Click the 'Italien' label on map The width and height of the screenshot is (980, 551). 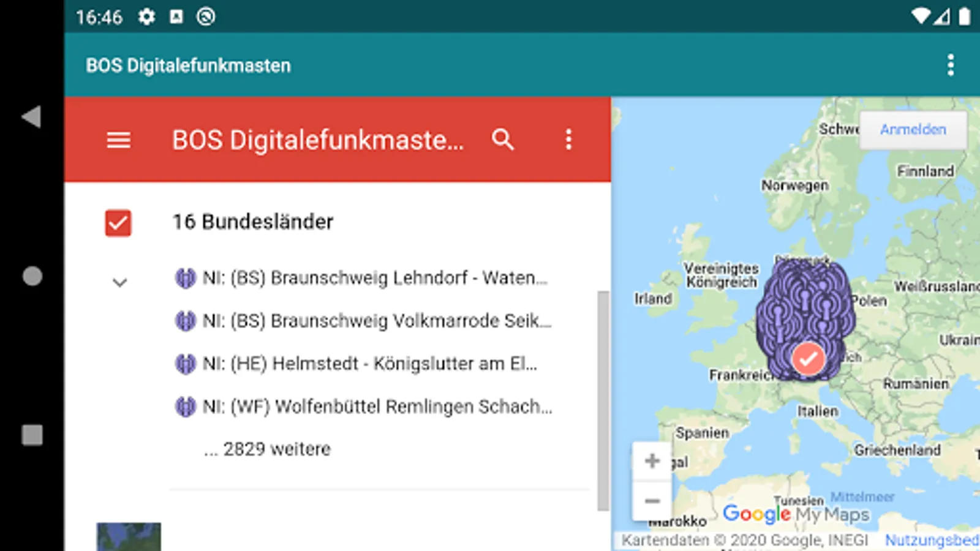click(818, 411)
